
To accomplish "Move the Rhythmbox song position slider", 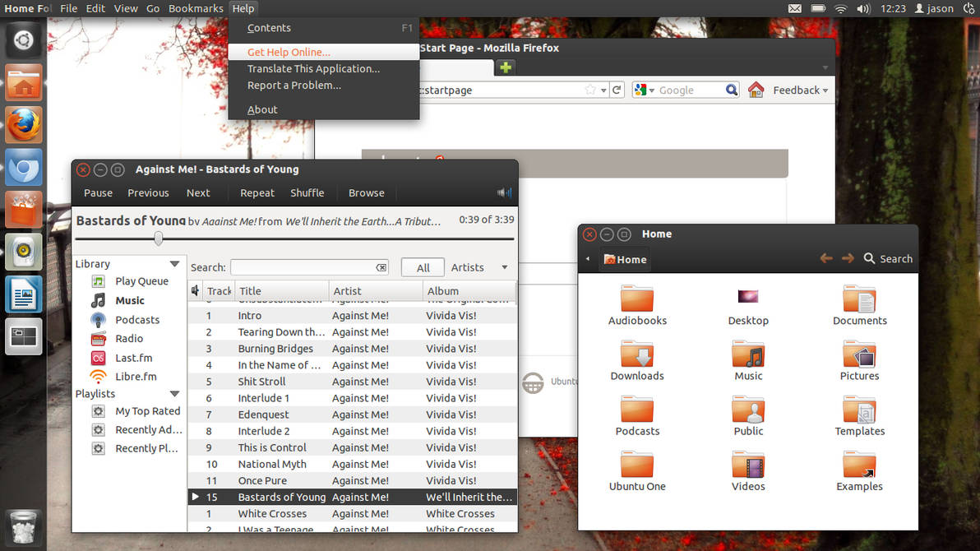I will point(159,238).
